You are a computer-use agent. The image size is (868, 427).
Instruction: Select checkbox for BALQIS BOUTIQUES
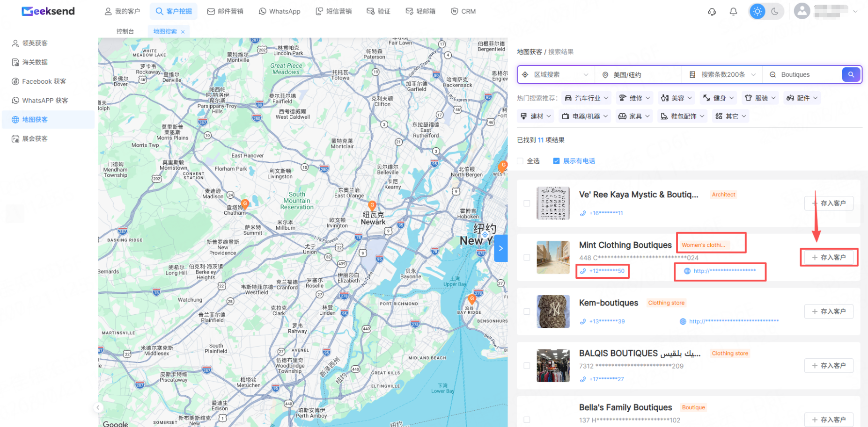[527, 366]
